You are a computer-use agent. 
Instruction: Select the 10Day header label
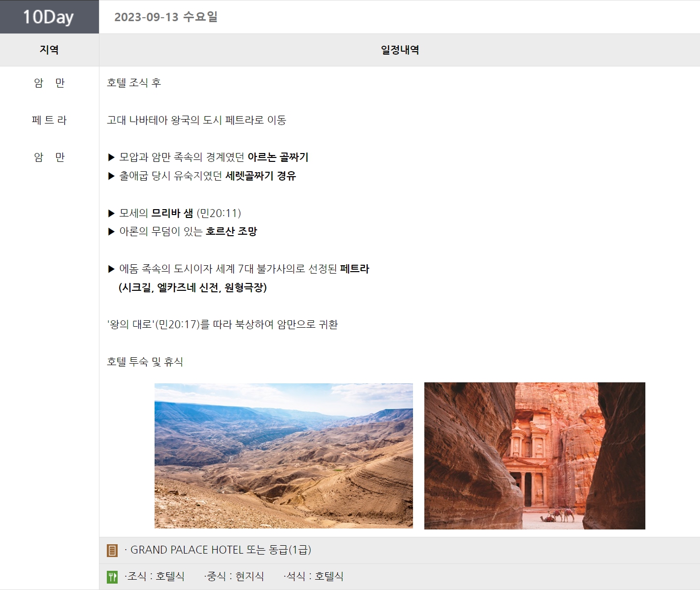pyautogui.click(x=49, y=17)
